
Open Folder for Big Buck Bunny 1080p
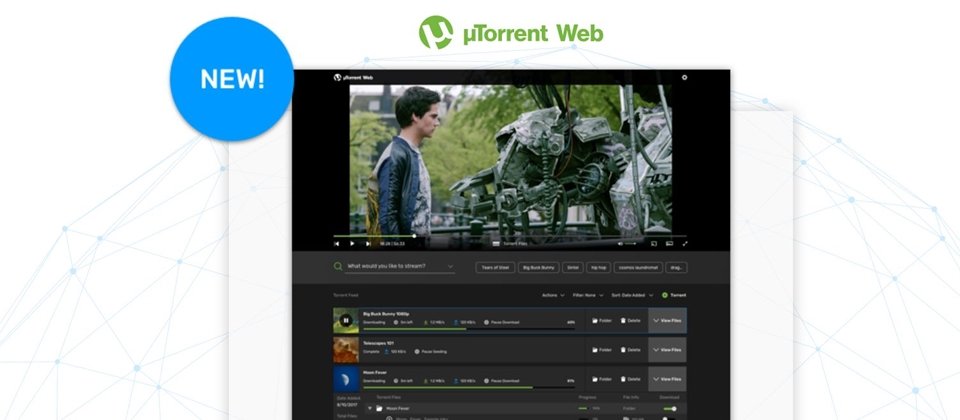pyautogui.click(x=602, y=320)
